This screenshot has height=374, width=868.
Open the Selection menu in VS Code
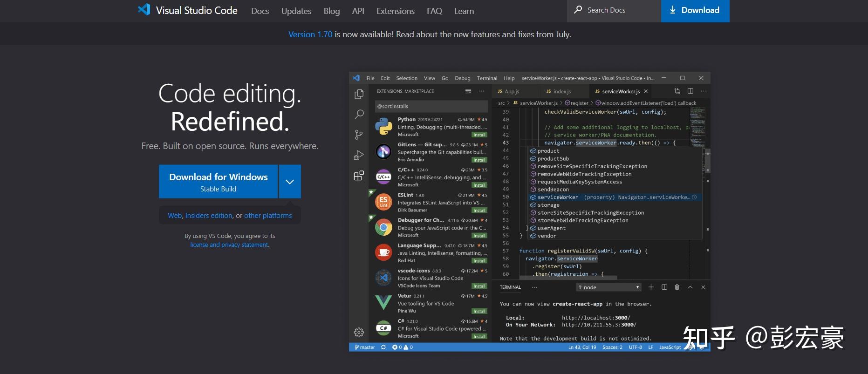pos(407,78)
